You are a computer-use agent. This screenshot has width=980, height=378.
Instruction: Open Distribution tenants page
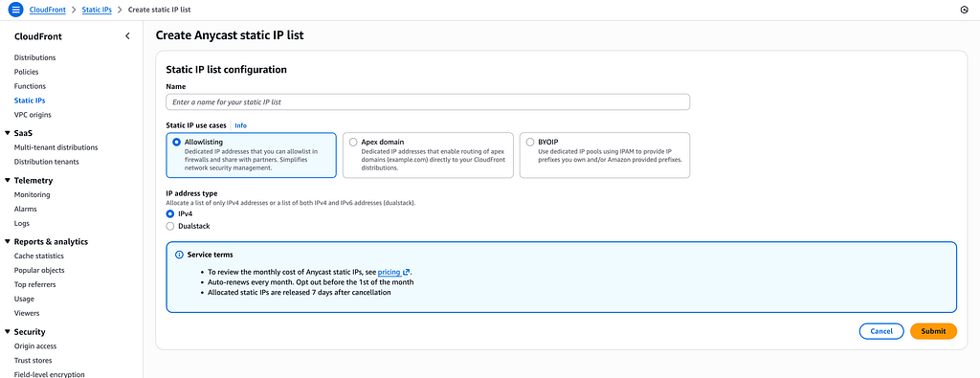coord(46,162)
